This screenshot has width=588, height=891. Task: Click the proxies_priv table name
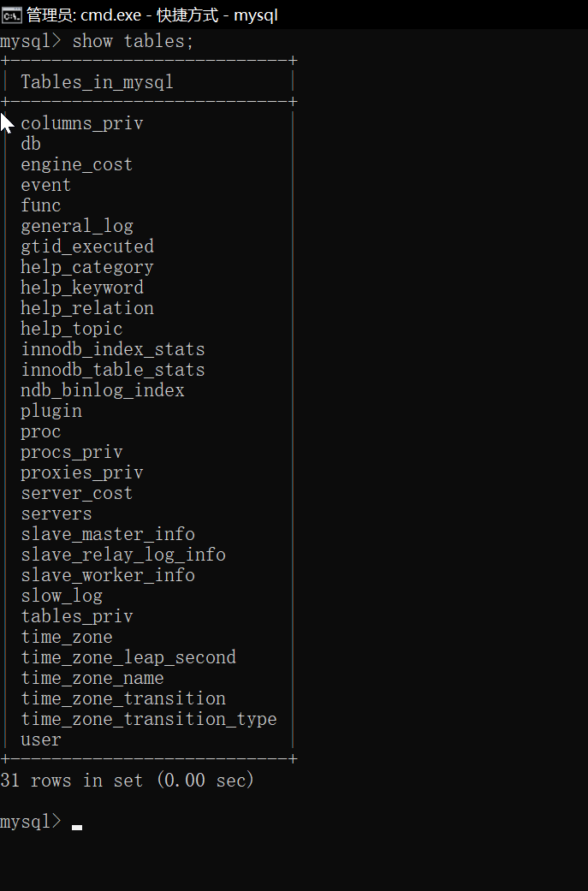click(x=82, y=472)
